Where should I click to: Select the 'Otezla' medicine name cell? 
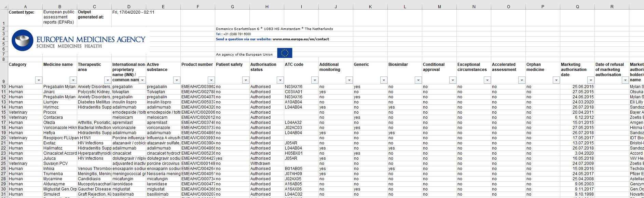(60, 123)
